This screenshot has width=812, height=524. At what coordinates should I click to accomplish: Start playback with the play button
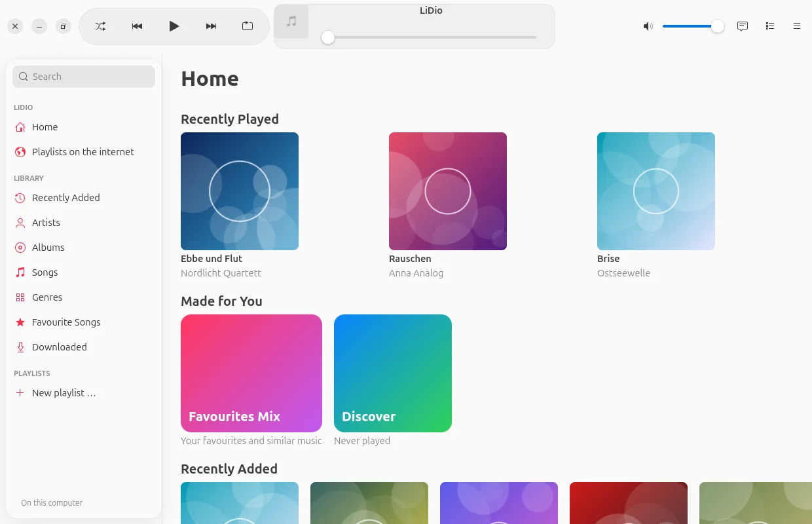pyautogui.click(x=174, y=26)
